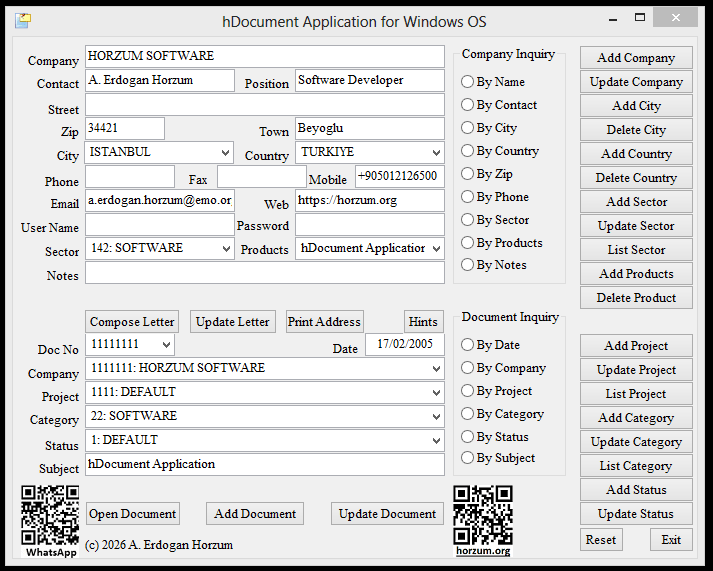Choose By Sector radio button
The height and width of the screenshot is (571, 713).
tap(468, 220)
